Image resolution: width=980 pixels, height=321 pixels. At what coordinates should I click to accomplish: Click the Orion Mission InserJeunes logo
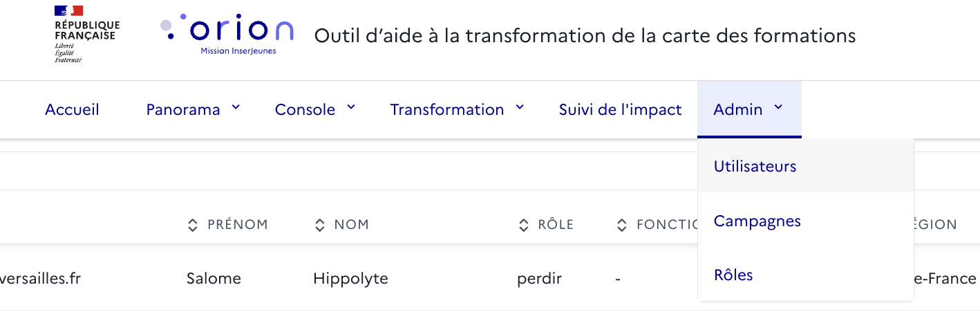(227, 35)
